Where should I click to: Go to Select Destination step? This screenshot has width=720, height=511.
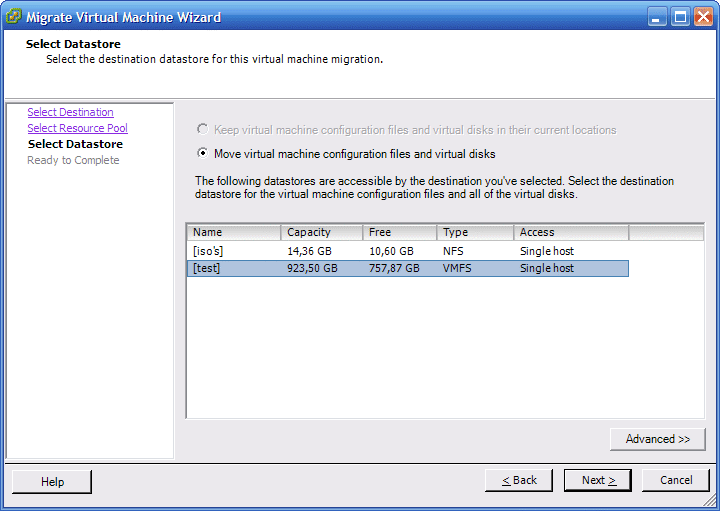[x=70, y=112]
